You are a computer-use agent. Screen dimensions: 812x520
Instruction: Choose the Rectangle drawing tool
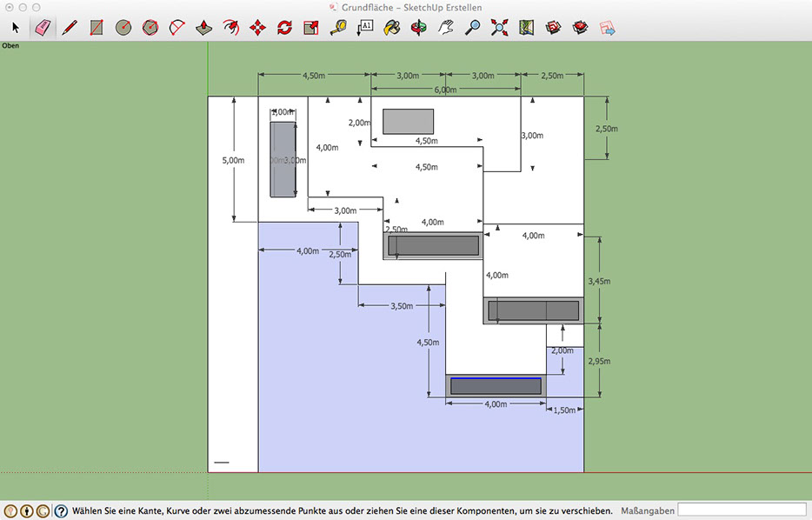[x=97, y=28]
